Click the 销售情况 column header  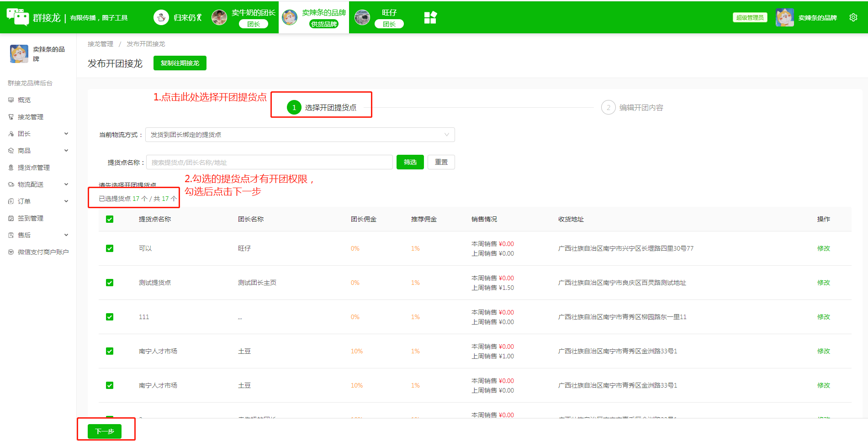(x=484, y=219)
